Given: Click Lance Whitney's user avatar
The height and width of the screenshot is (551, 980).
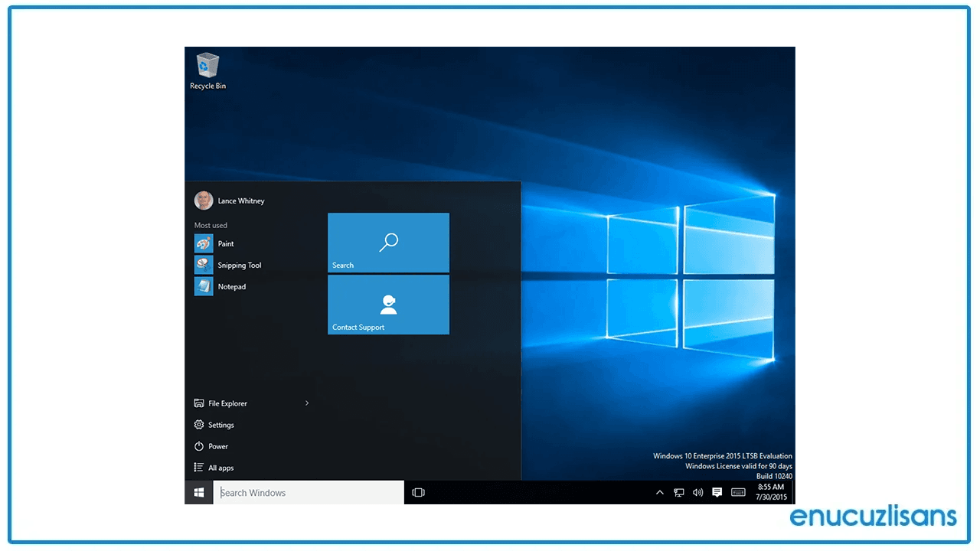Looking at the screenshot, I should (x=204, y=201).
